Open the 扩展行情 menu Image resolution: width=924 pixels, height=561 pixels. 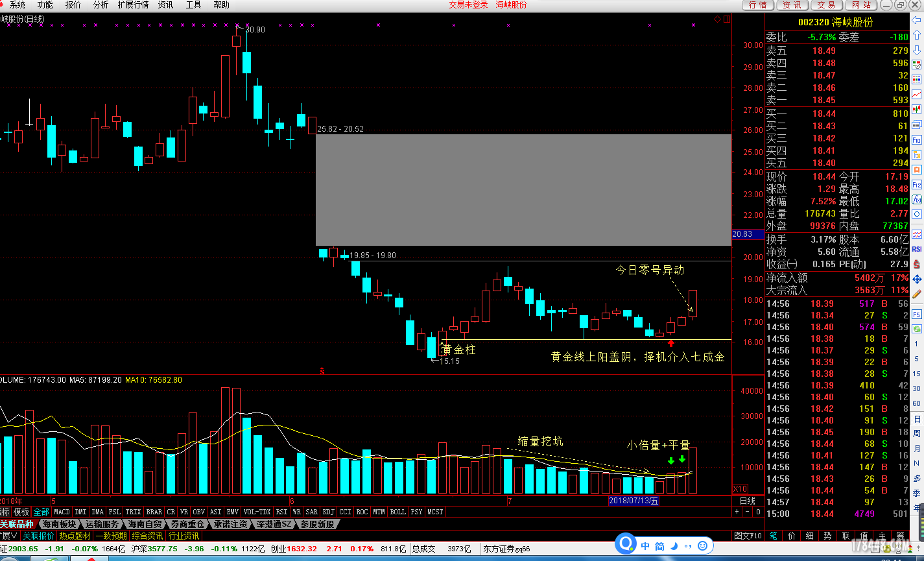133,5
